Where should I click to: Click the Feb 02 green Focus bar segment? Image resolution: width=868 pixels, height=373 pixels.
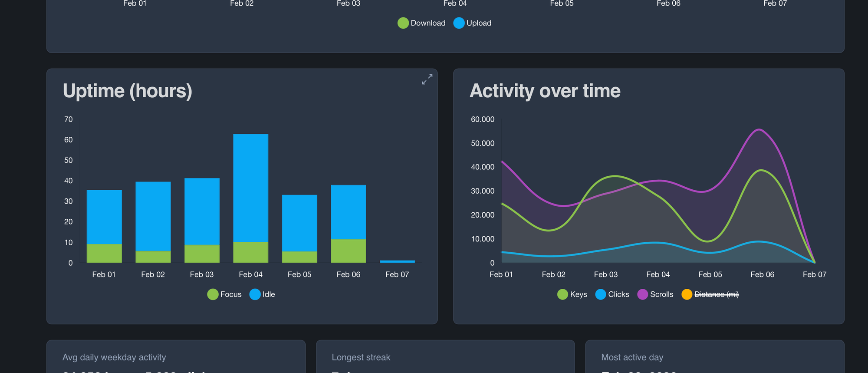click(x=153, y=257)
